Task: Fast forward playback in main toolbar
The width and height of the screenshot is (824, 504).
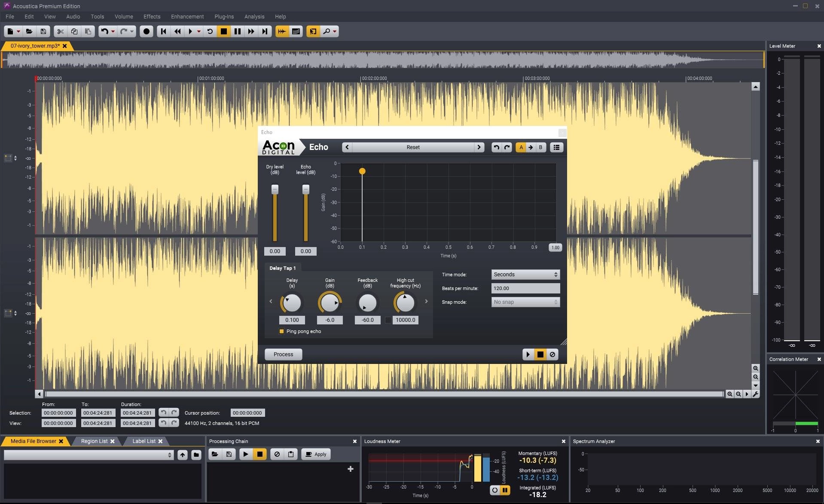Action: 251,31
